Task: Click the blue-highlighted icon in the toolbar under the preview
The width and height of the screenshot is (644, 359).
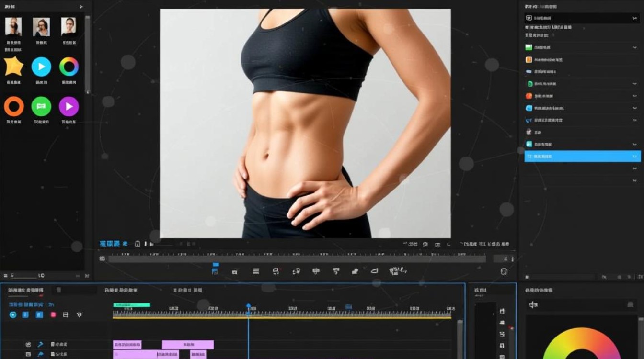Action: (x=215, y=271)
